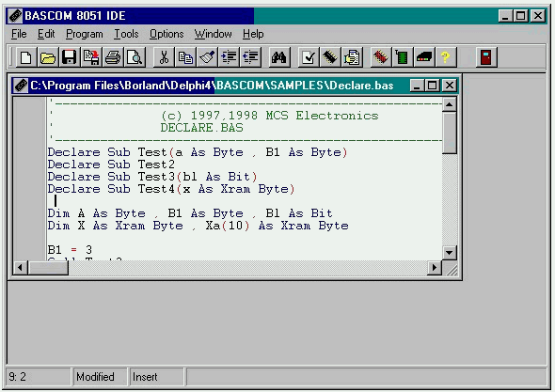
Task: Click the vertical scrollbar up arrow
Action: 449,104
